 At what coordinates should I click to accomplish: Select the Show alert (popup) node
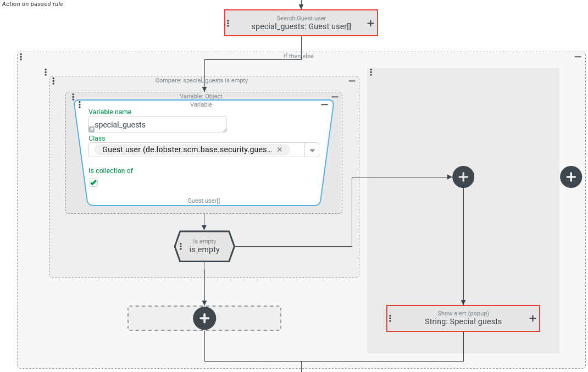coord(463,318)
